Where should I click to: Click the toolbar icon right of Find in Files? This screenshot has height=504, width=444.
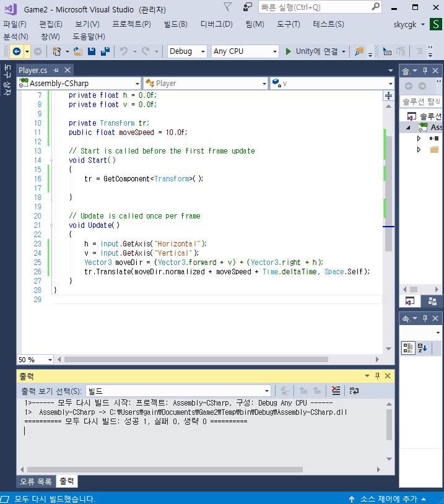[x=387, y=51]
